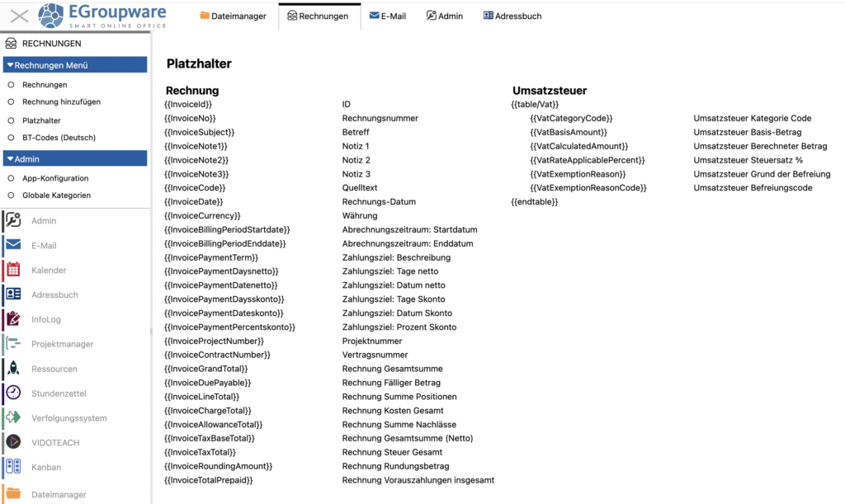Screen dimensions: 845x504
Task: Choose BT-Codes (Deutsch) in the menu
Action: (59, 138)
